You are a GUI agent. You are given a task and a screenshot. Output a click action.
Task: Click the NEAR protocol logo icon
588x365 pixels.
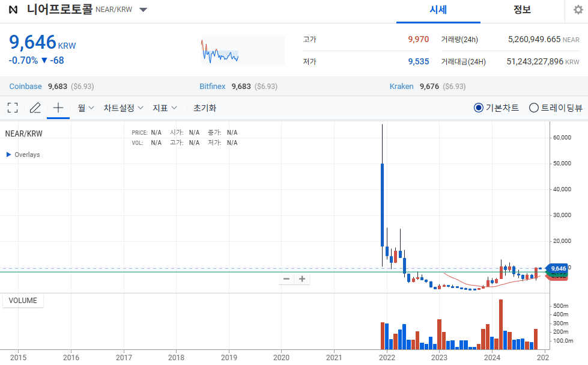point(13,10)
